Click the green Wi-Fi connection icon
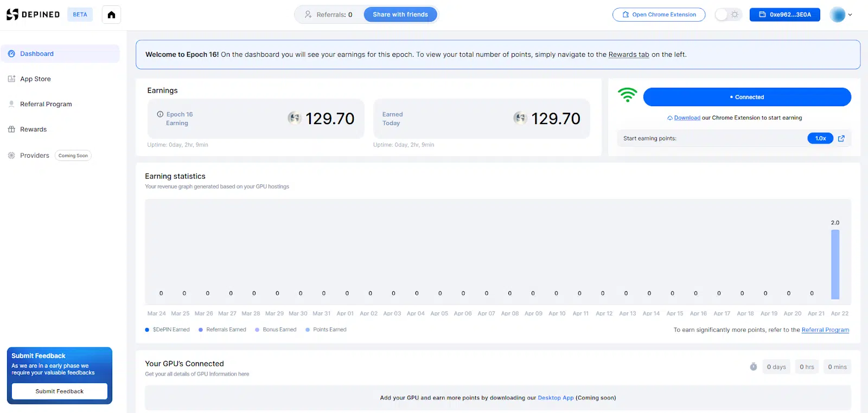868x413 pixels. point(627,95)
